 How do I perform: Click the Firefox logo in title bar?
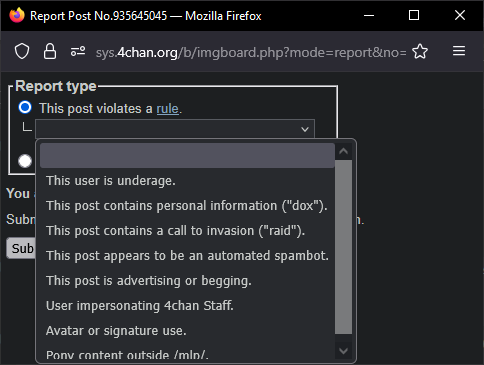[x=17, y=15]
